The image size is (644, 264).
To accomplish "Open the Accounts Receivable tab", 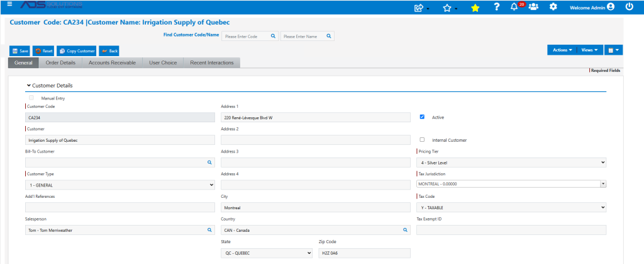I will coord(112,63).
